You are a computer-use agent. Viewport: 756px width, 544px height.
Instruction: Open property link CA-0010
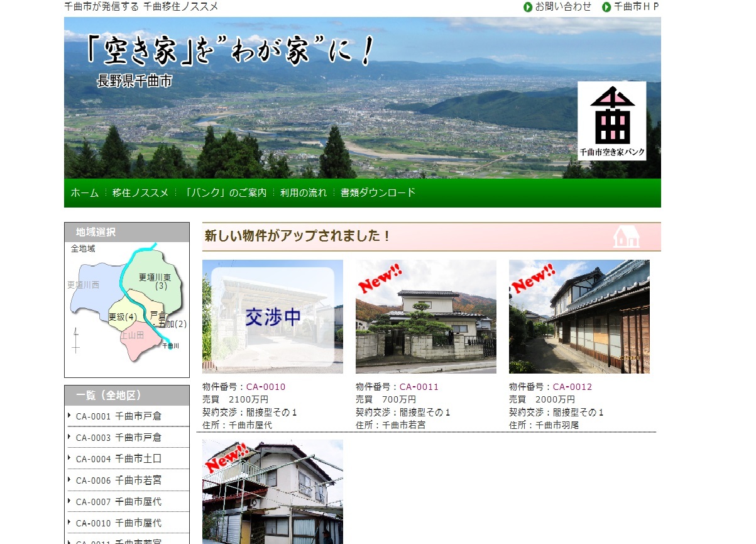point(265,387)
